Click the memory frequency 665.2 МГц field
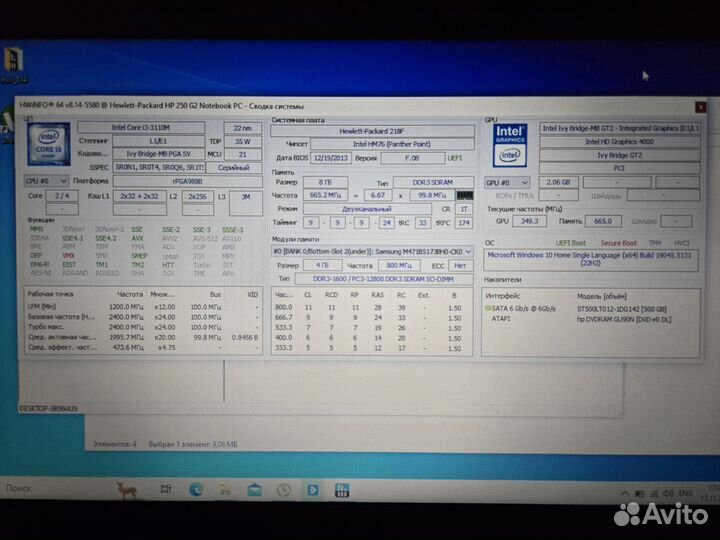The height and width of the screenshot is (540, 720). (326, 195)
